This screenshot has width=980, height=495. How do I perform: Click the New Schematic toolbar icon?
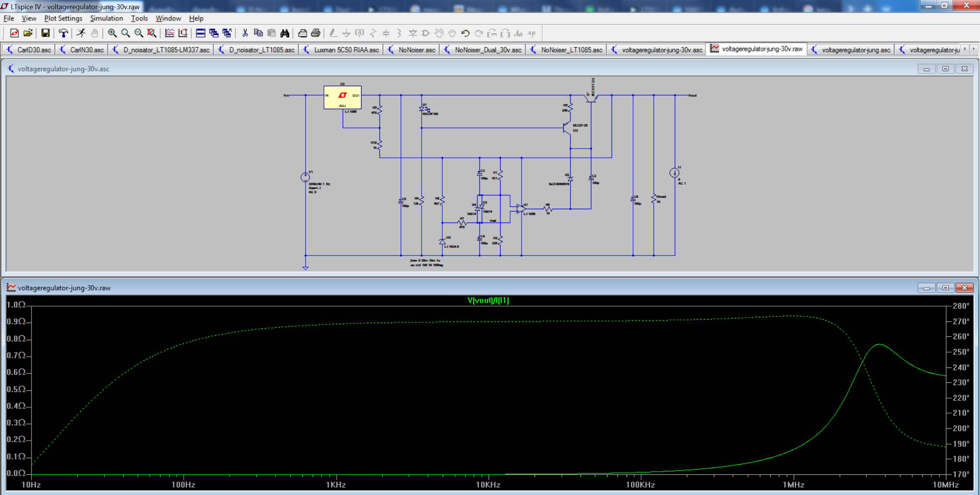point(15,33)
